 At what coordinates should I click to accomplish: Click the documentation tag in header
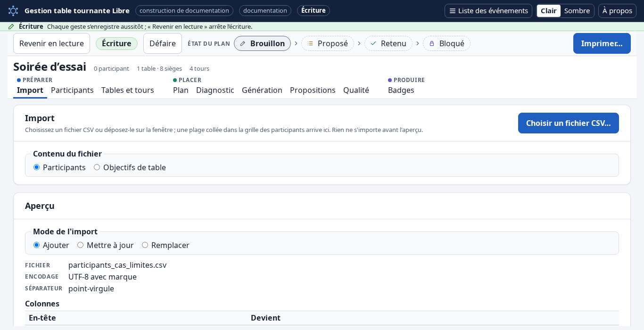pos(265,10)
